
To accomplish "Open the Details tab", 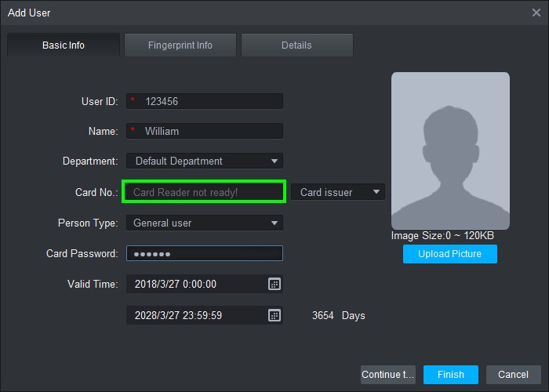I will [296, 45].
